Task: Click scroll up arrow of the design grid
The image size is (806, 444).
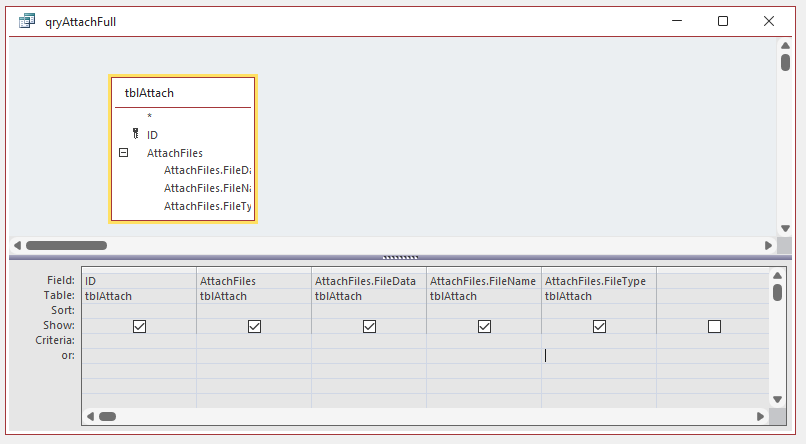Action: [777, 276]
